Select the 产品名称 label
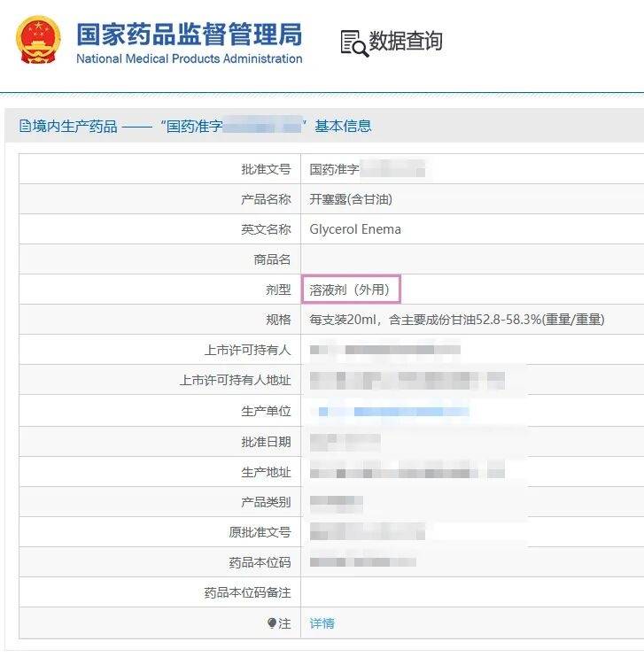Viewport: 644px width, 657px height. (266, 199)
